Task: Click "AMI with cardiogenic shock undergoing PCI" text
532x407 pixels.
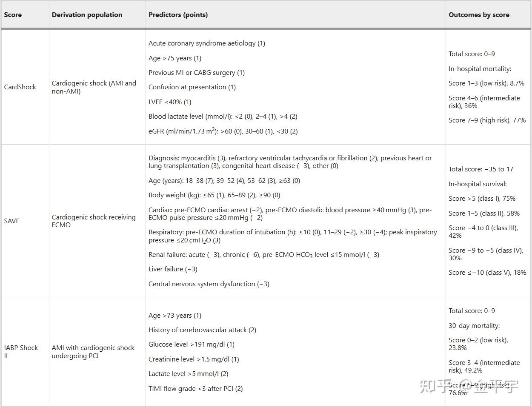Action: click(93, 352)
